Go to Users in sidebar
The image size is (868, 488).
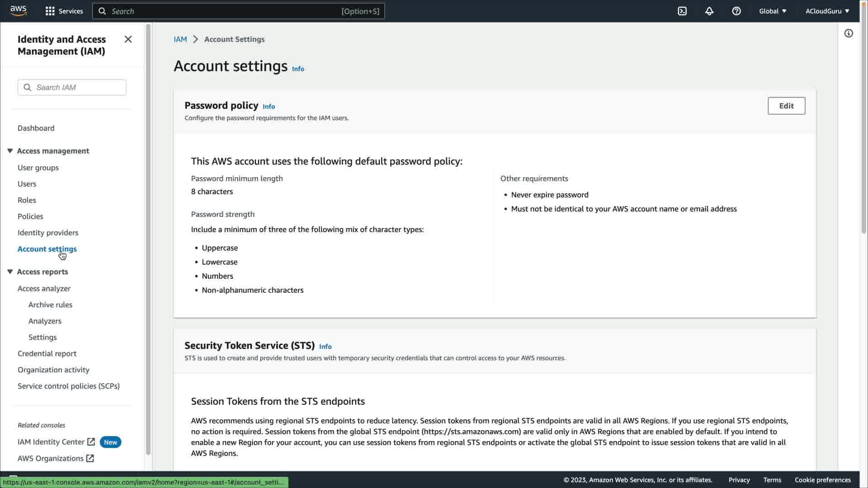click(x=27, y=184)
